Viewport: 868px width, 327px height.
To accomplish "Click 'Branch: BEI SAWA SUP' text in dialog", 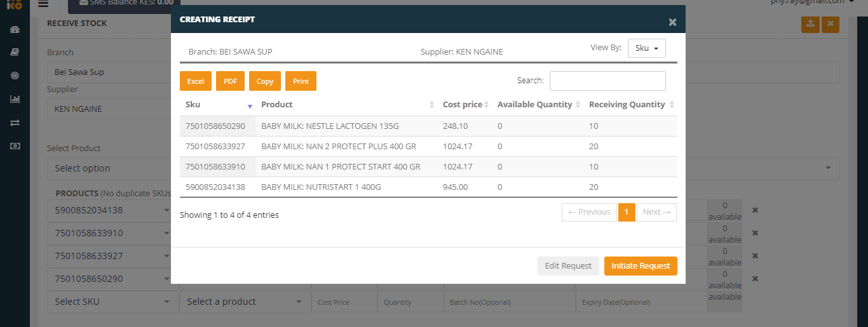I will [x=231, y=52].
